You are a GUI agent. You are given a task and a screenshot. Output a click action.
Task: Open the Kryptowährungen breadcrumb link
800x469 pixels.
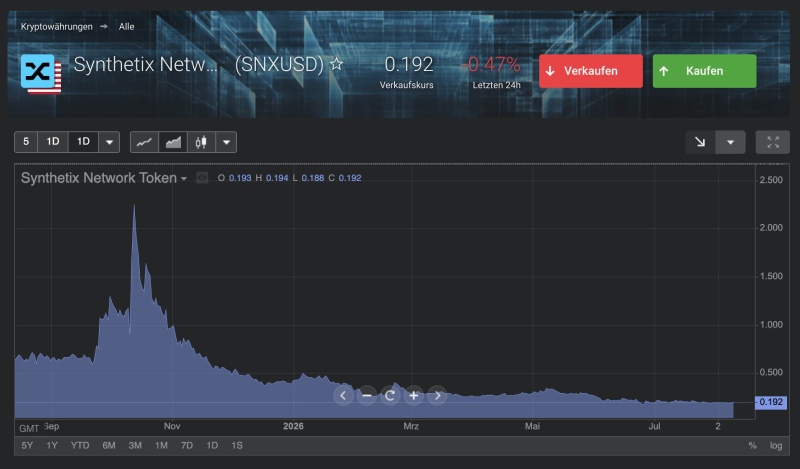coord(57,27)
